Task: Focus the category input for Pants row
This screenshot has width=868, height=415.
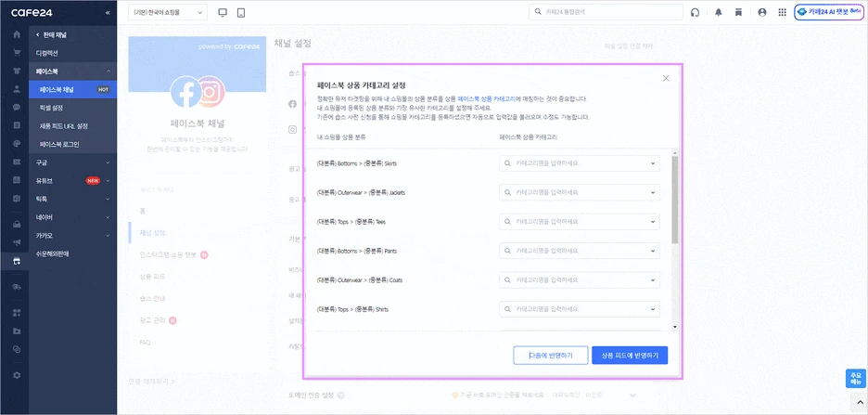Action: tap(579, 251)
